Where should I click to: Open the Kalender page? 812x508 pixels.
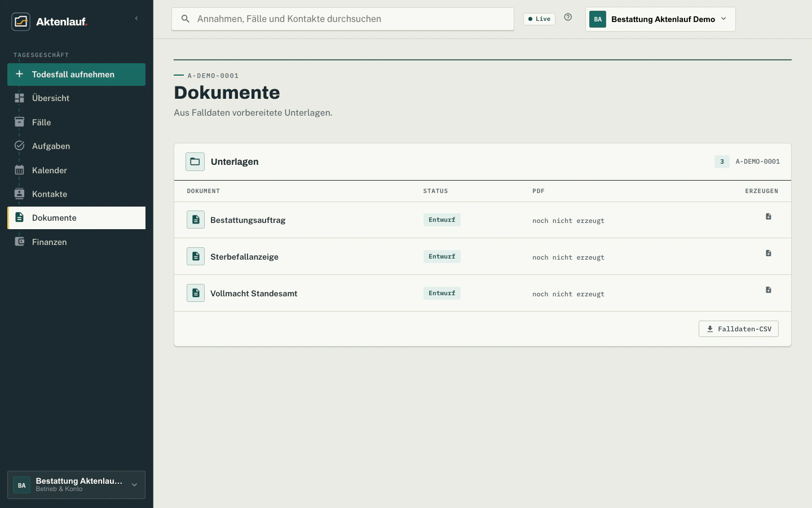pyautogui.click(x=76, y=170)
